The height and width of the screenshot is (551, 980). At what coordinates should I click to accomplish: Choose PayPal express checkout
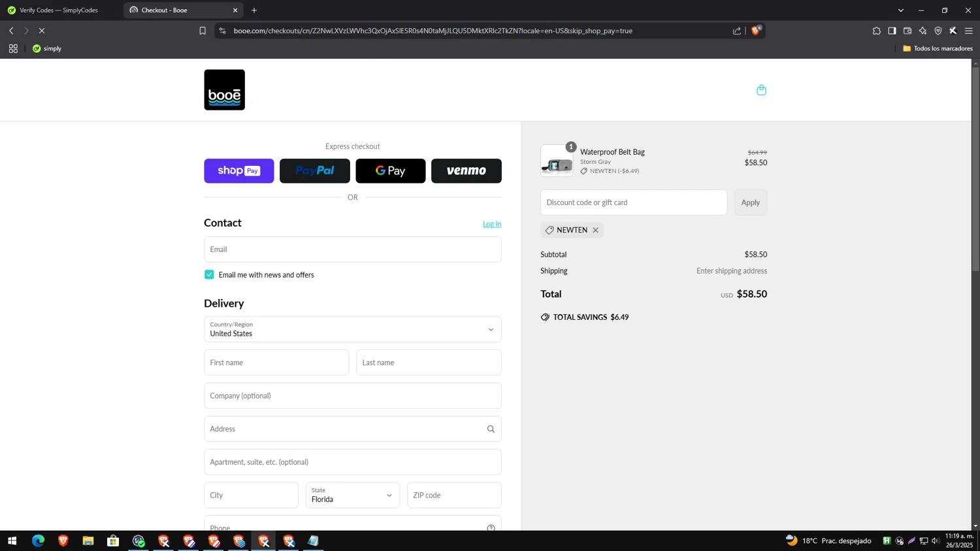[315, 171]
